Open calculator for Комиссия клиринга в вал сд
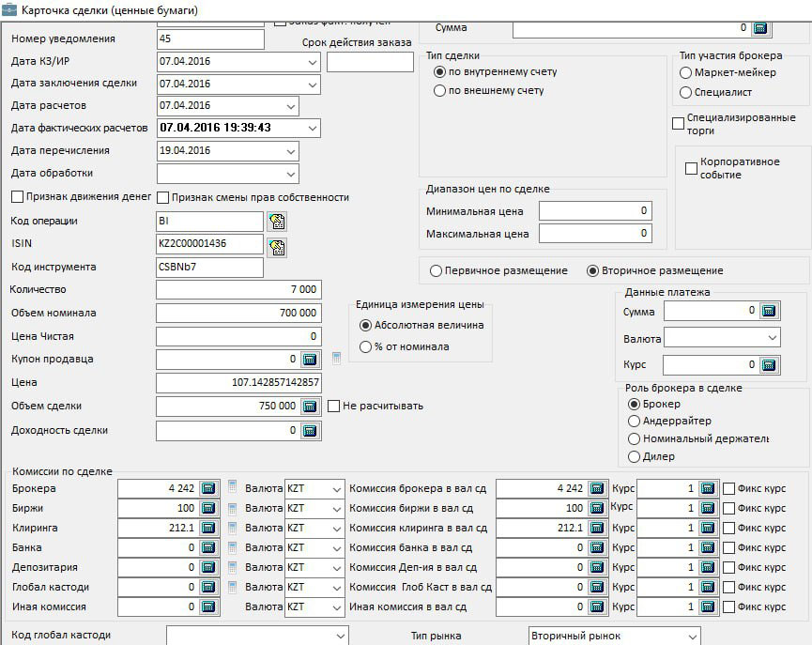 click(597, 528)
